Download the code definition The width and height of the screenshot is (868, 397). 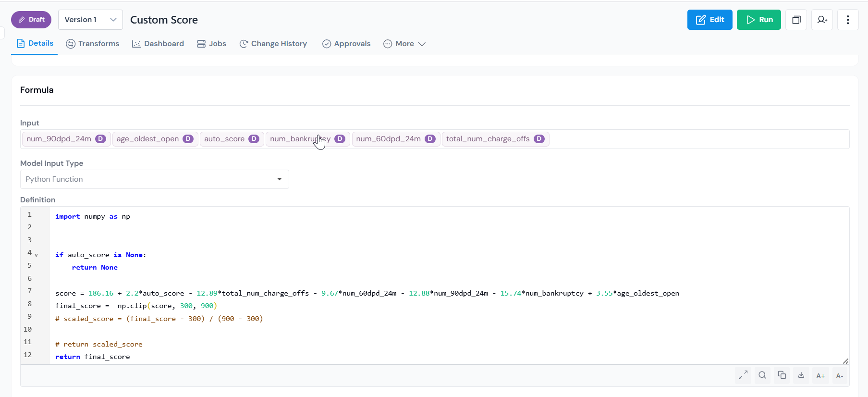tap(801, 375)
